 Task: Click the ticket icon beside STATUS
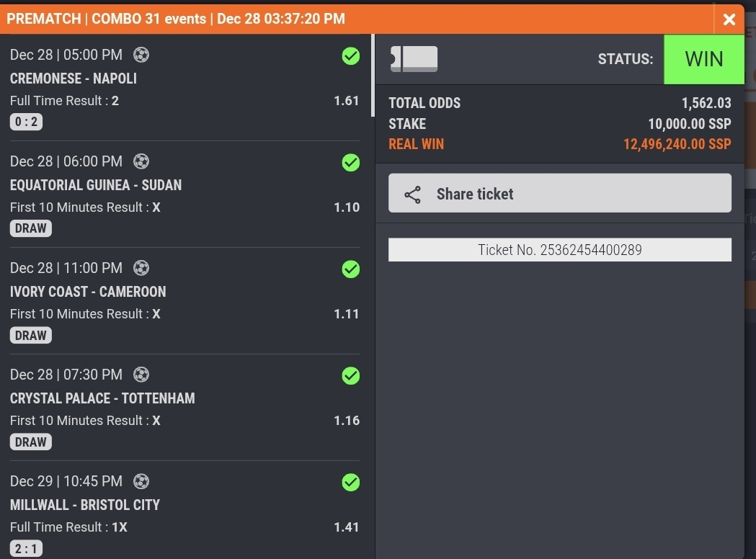pyautogui.click(x=414, y=59)
